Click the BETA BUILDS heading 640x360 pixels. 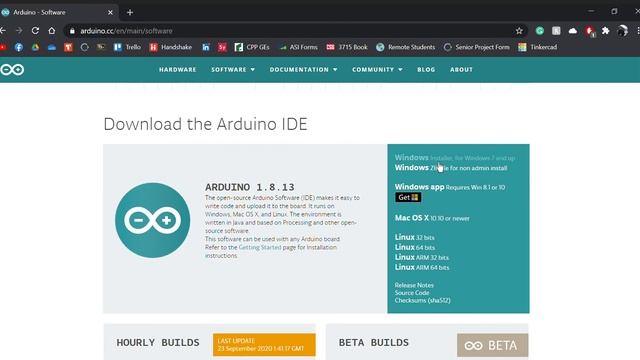373,342
